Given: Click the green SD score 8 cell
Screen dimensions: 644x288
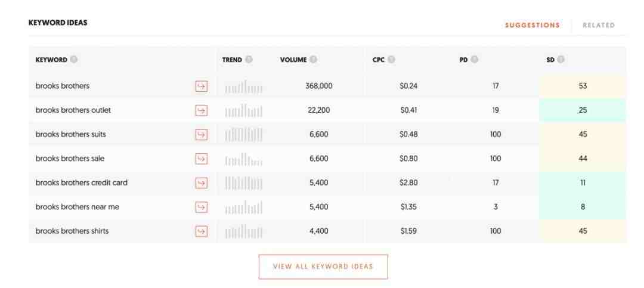Looking at the screenshot, I should click(x=583, y=207).
